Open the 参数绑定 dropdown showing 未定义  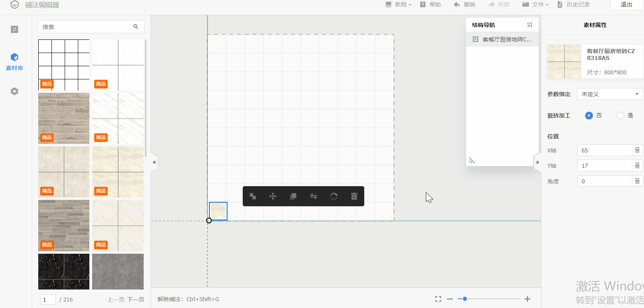pos(610,94)
